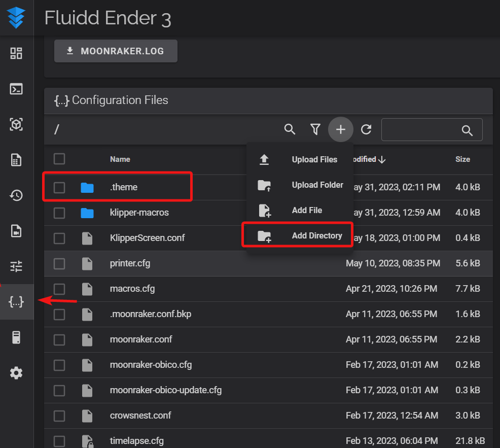Open printer.cfg file name

[130, 263]
